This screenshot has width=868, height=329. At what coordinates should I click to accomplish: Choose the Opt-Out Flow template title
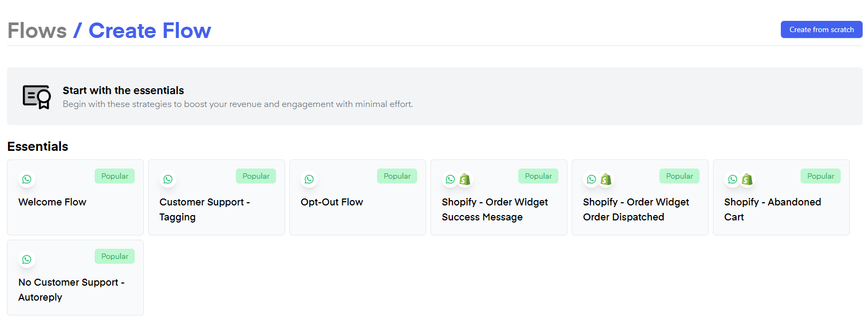click(332, 202)
